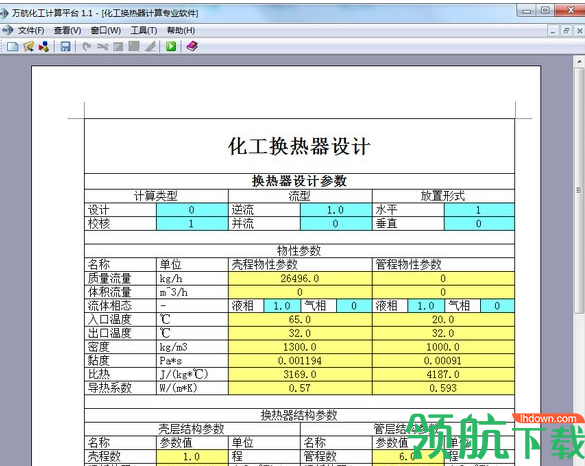
Task: Click the 换热器结构参数 section header
Action: coord(299,415)
